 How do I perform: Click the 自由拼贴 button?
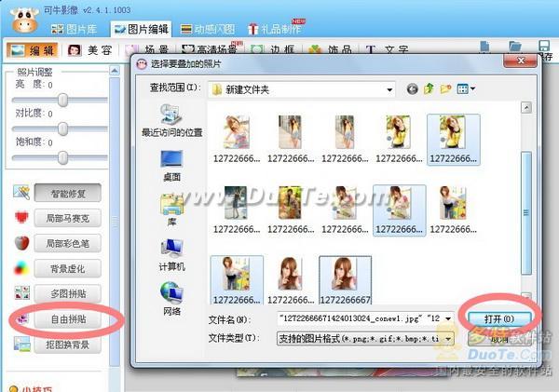click(67, 320)
